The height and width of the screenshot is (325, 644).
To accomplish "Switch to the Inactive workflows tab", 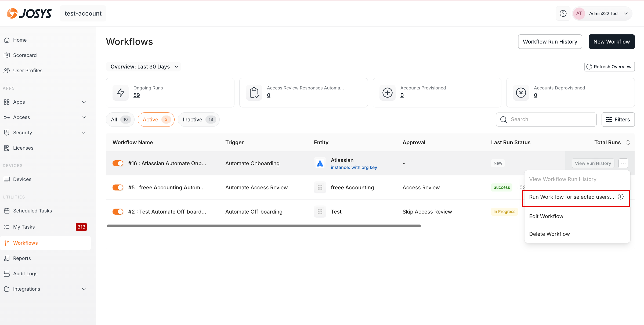I will tap(198, 120).
